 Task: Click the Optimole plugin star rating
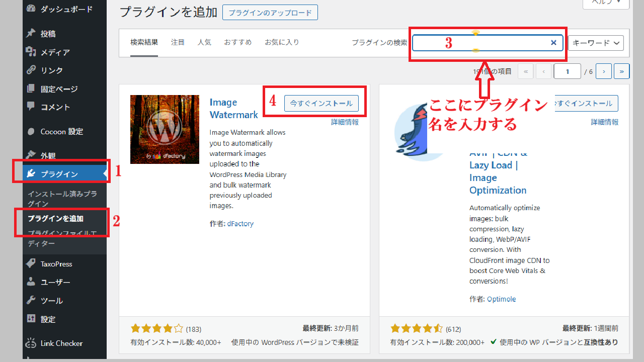[417, 329]
